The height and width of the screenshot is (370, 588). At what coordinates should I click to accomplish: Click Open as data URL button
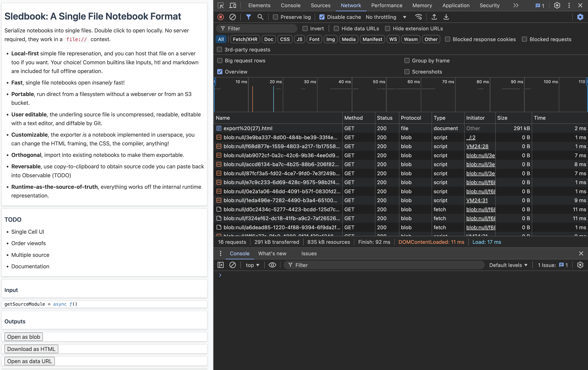(29, 361)
